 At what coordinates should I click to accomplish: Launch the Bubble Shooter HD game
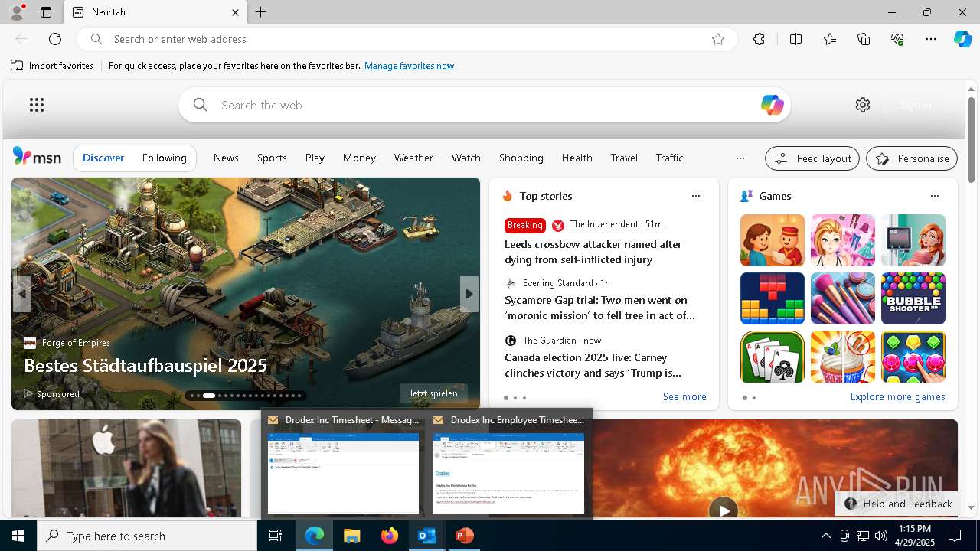[x=913, y=298]
